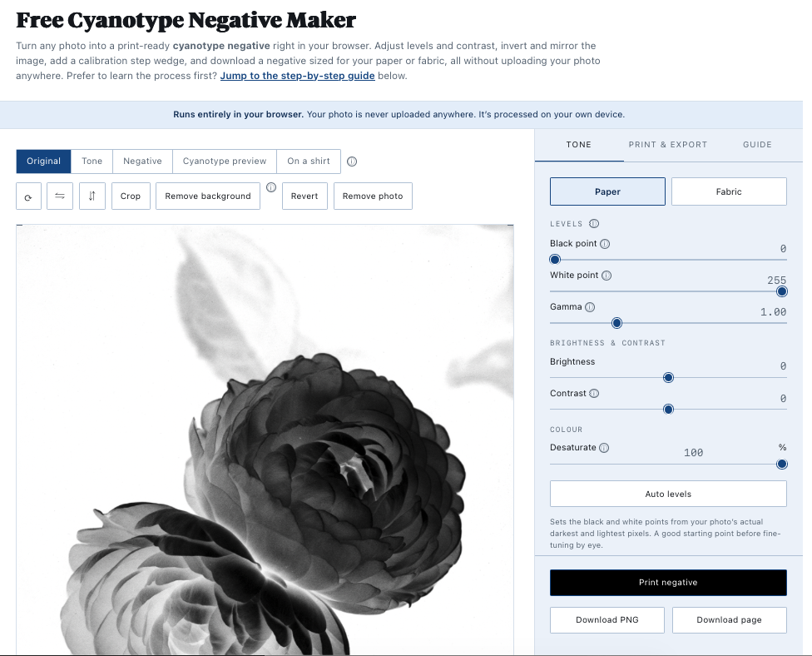Follow the Jump to step-by-step guide link
The width and height of the screenshot is (812, 656).
coord(297,76)
